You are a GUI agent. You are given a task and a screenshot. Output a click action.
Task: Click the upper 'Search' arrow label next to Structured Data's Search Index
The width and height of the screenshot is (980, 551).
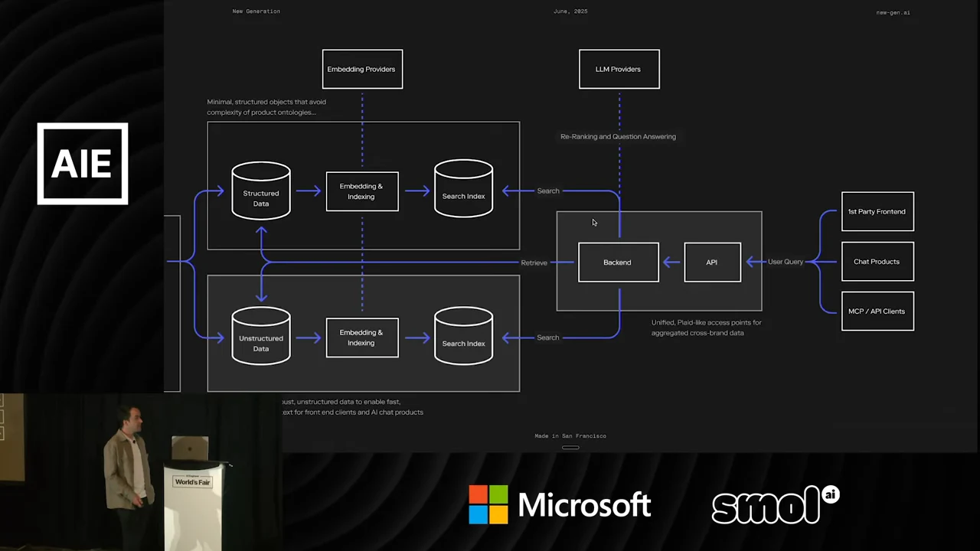pyautogui.click(x=548, y=191)
